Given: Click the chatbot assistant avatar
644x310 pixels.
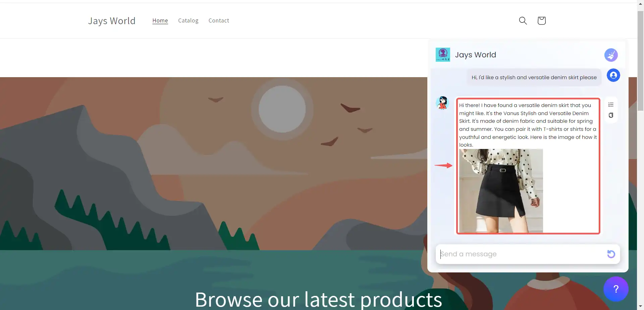Looking at the screenshot, I should [x=442, y=103].
